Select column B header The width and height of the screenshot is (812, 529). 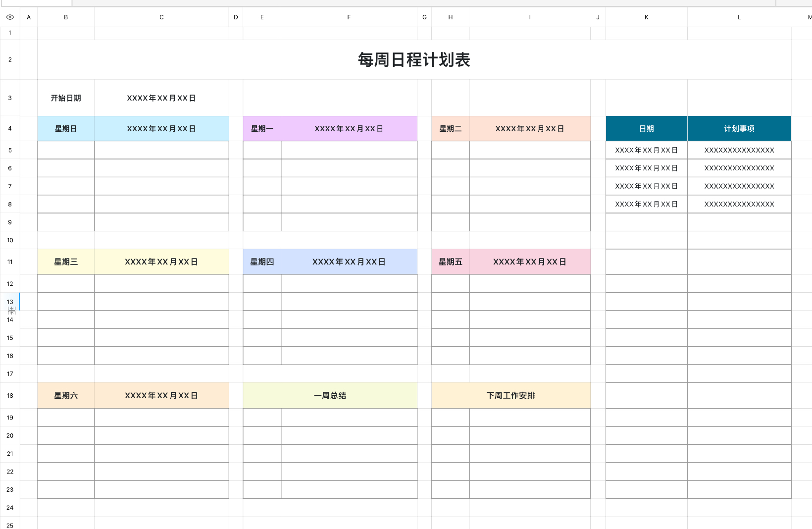coord(66,17)
